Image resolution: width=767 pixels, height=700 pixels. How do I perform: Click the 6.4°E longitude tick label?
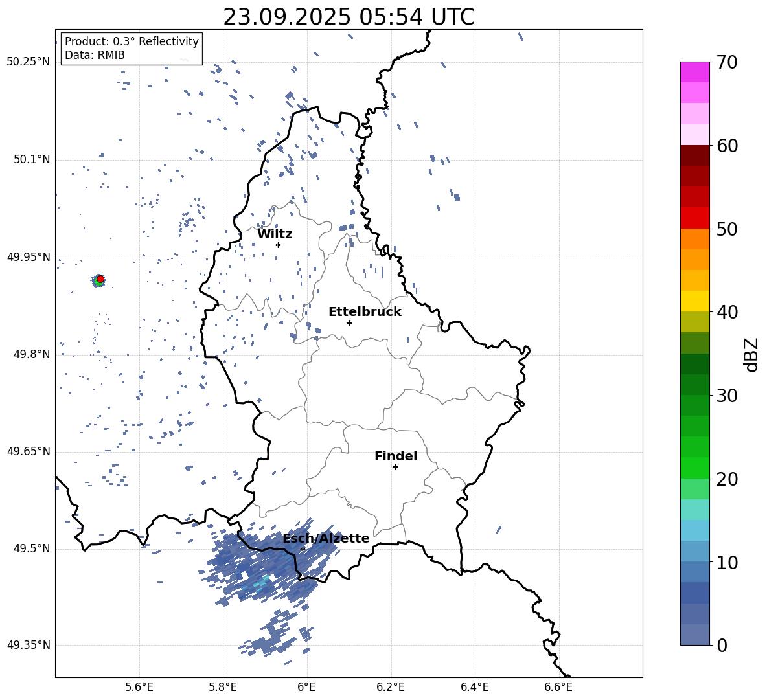tap(474, 687)
